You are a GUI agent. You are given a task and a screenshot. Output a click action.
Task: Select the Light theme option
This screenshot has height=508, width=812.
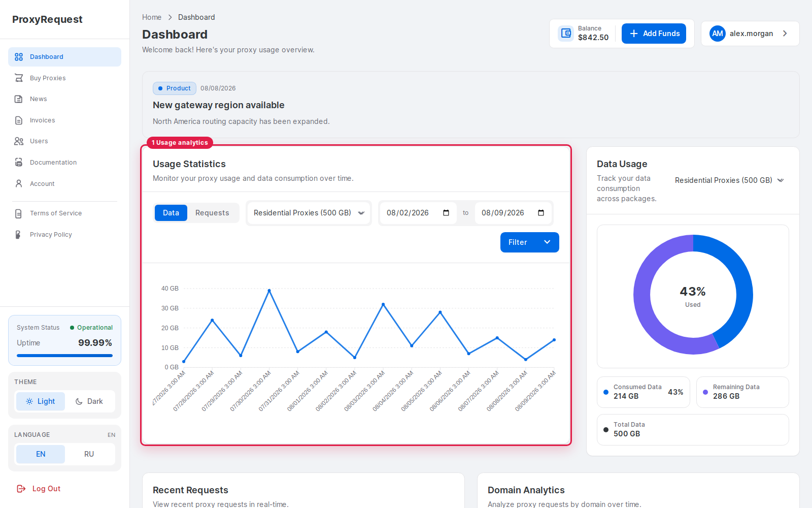point(41,401)
